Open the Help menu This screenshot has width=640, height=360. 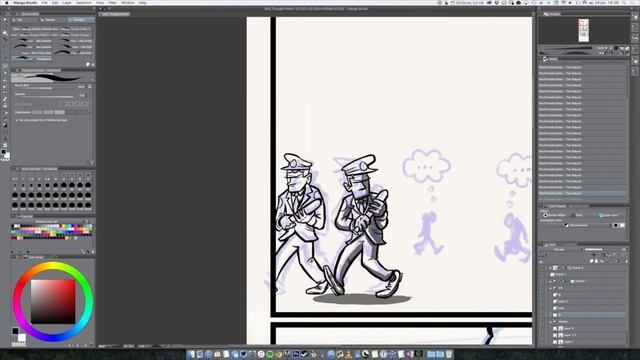coord(142,3)
